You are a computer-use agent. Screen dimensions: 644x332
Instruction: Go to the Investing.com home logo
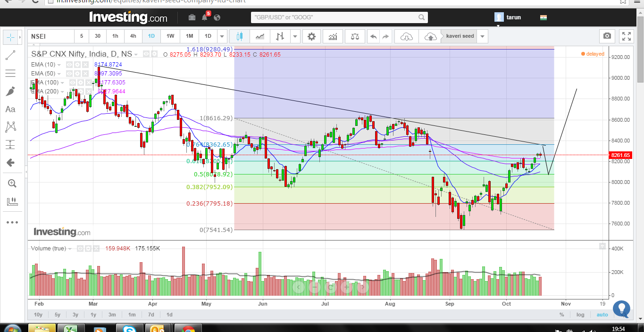[128, 17]
